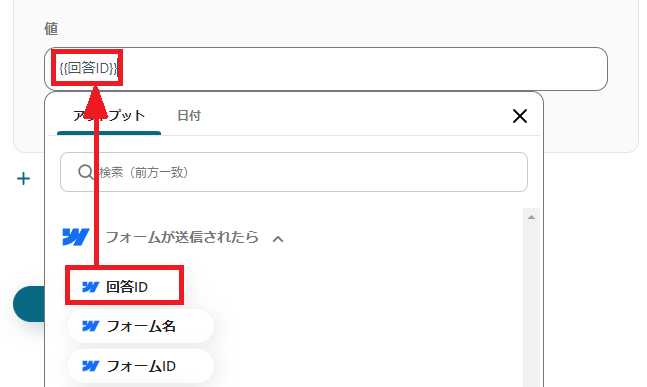The height and width of the screenshot is (387, 647).
Task: Click the magnifier icon in search box
Action: (86, 172)
